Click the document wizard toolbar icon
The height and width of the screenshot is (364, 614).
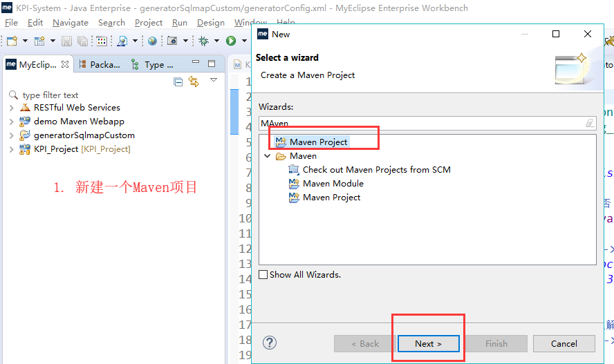[x=122, y=41]
